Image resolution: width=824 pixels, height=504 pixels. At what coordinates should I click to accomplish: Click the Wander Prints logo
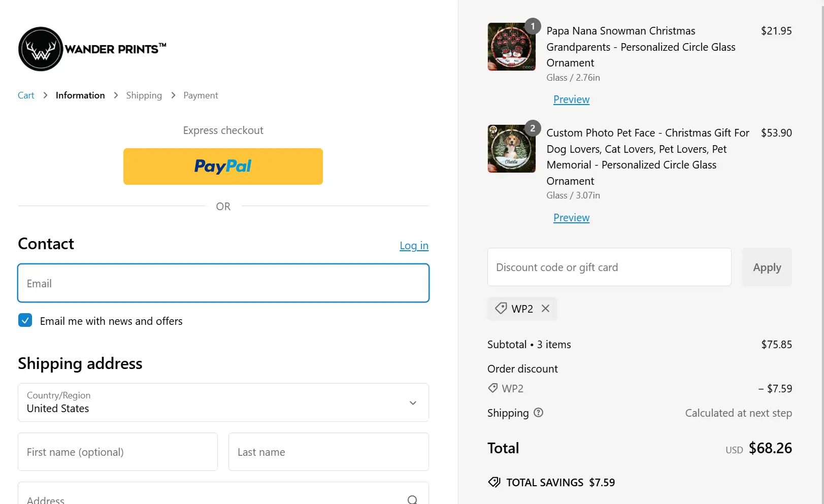(91, 48)
